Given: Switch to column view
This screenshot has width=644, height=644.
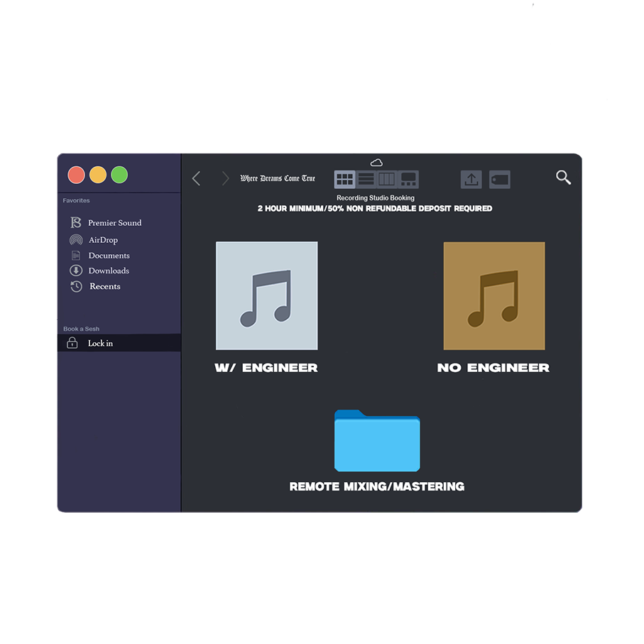Looking at the screenshot, I should pos(386,180).
